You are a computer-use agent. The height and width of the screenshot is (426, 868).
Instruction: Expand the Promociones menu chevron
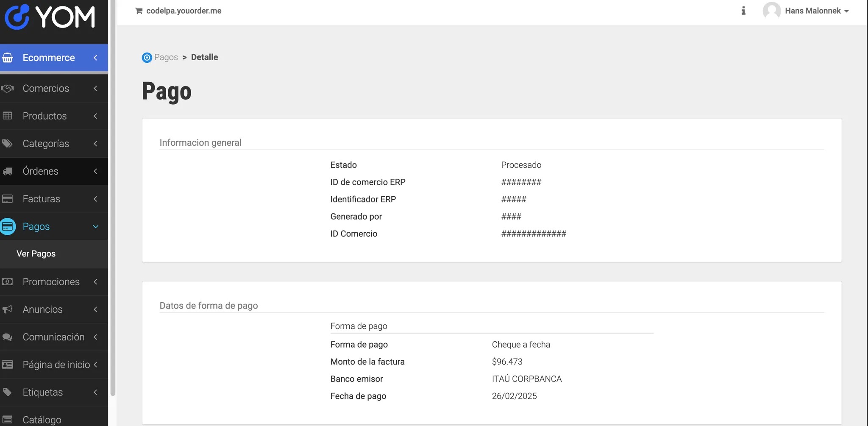tap(95, 282)
